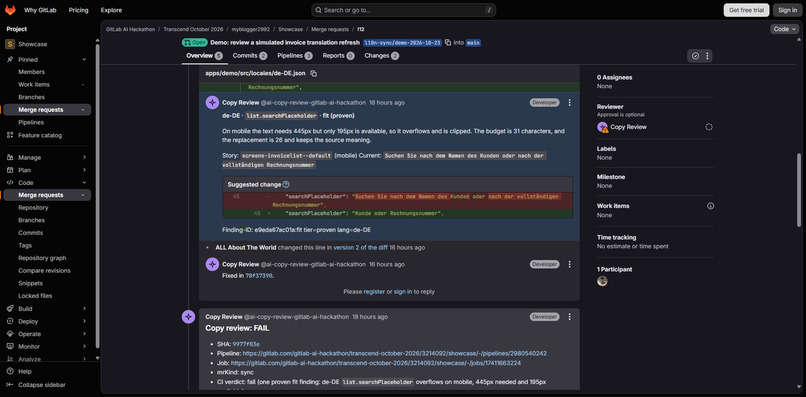Open the GitLab logo home link
Screen dimensions: 806x397
[10, 10]
